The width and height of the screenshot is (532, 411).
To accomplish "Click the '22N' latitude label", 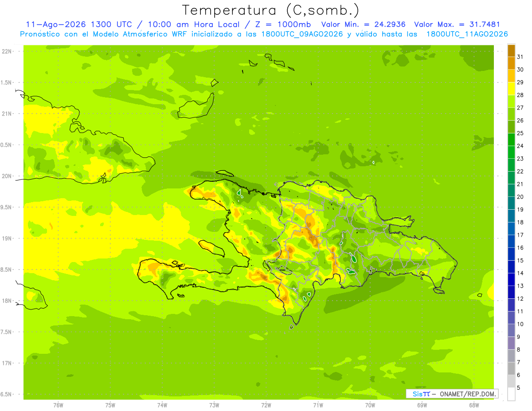I will (x=7, y=51).
